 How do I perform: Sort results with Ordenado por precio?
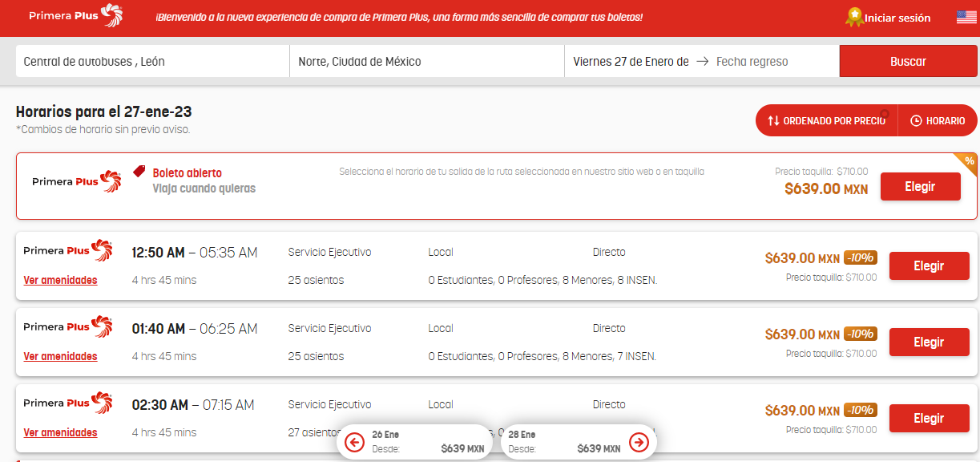click(827, 120)
